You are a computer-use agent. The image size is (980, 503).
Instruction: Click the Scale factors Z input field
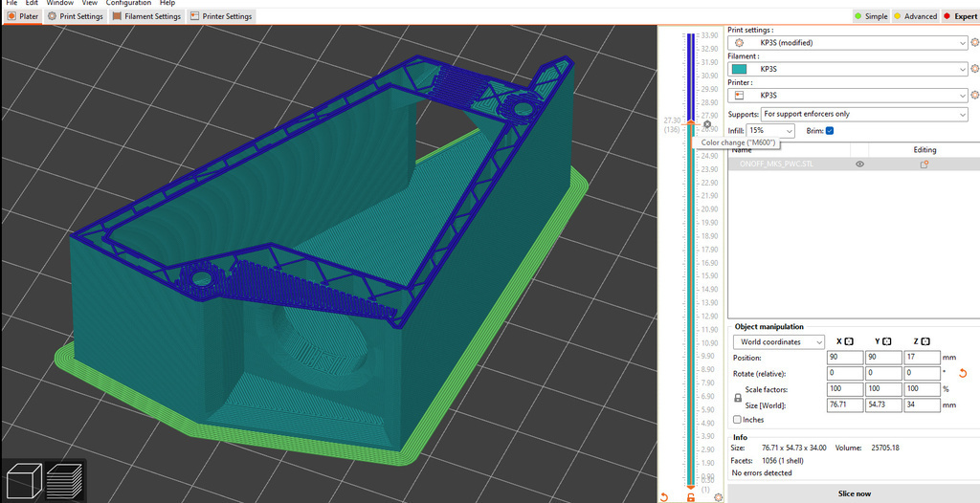tap(922, 389)
